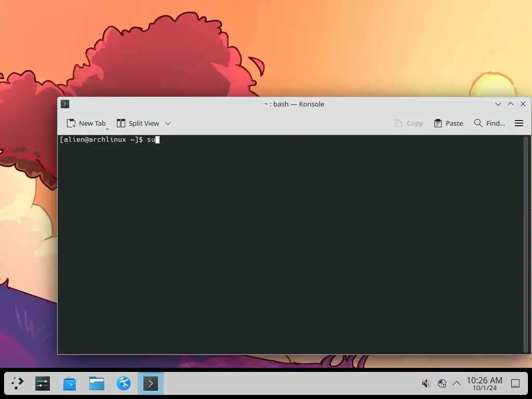Launch Konqueror web browser from taskbar
The height and width of the screenshot is (399, 532).
pos(124,383)
